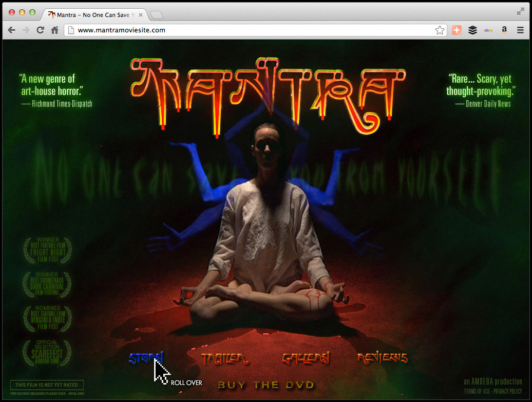
Task: Click the Scarefest official selection laurel
Action: (47, 353)
